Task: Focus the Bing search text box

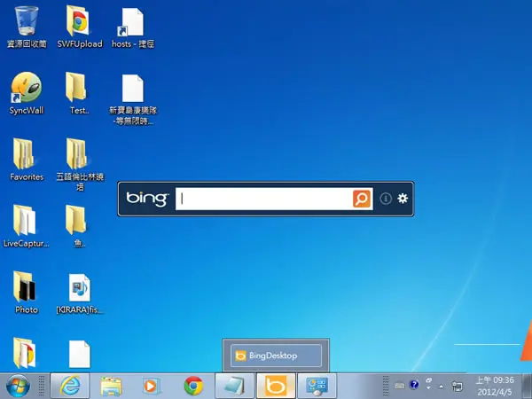Action: [x=264, y=199]
